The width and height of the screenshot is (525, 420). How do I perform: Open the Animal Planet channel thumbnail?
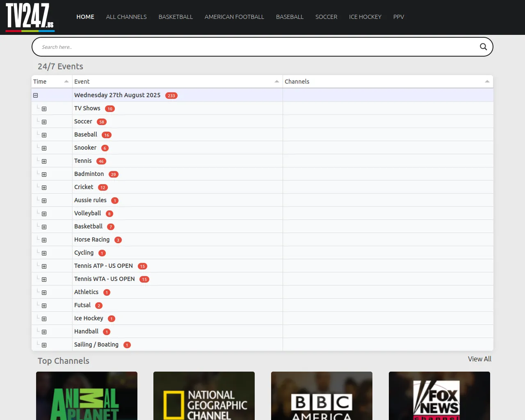87,395
